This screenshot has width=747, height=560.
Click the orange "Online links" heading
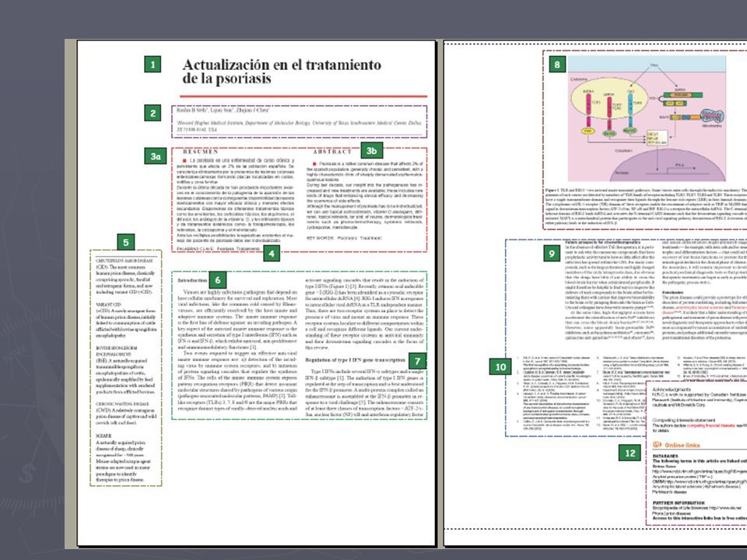pyautogui.click(x=682, y=445)
